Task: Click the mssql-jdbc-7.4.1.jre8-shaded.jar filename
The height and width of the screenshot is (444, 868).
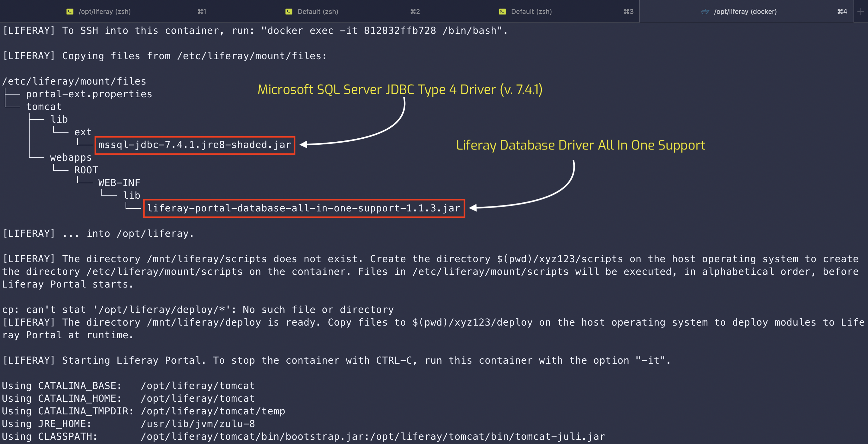Action: point(195,145)
